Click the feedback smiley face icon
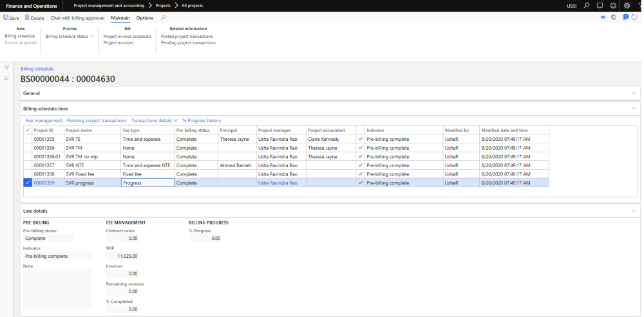 (612, 6)
